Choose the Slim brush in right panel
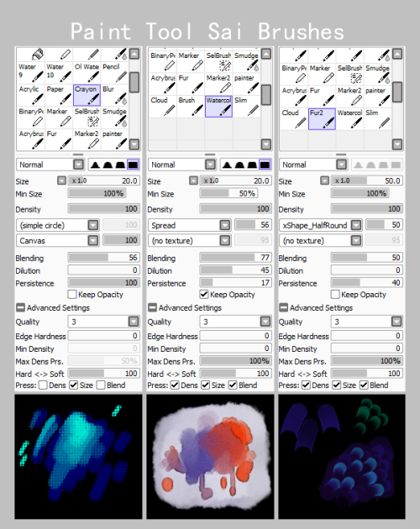Viewport: 420px width, 529px height. (378, 118)
